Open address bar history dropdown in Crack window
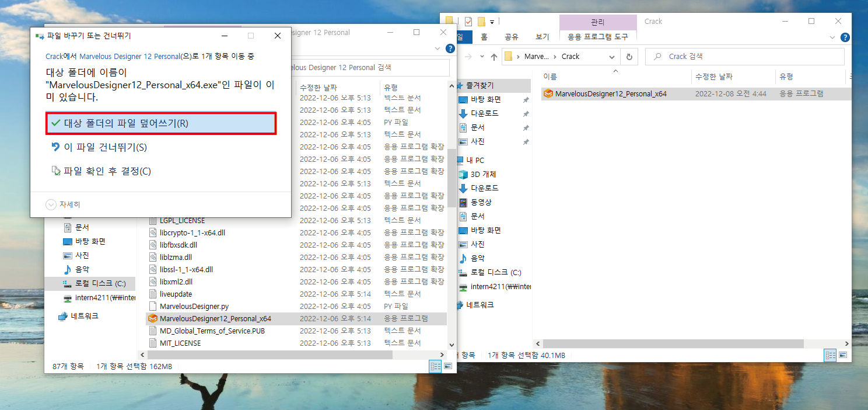The width and height of the screenshot is (868, 410). pos(612,57)
